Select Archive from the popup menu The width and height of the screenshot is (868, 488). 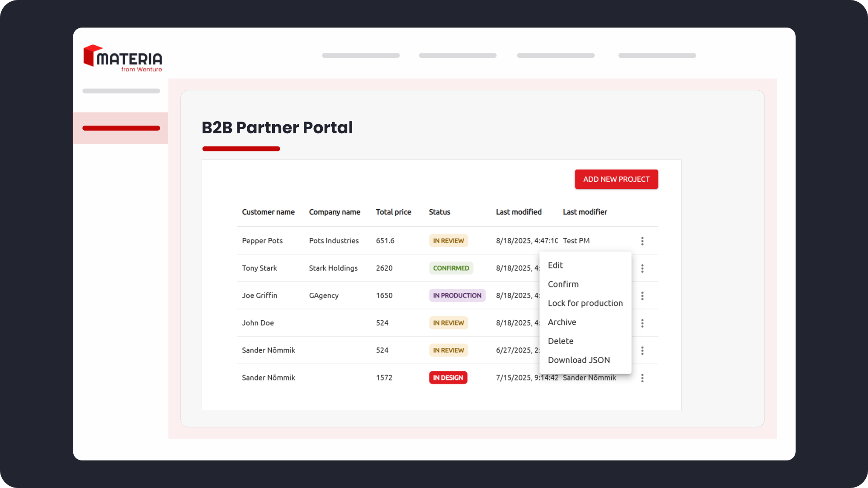click(x=562, y=322)
